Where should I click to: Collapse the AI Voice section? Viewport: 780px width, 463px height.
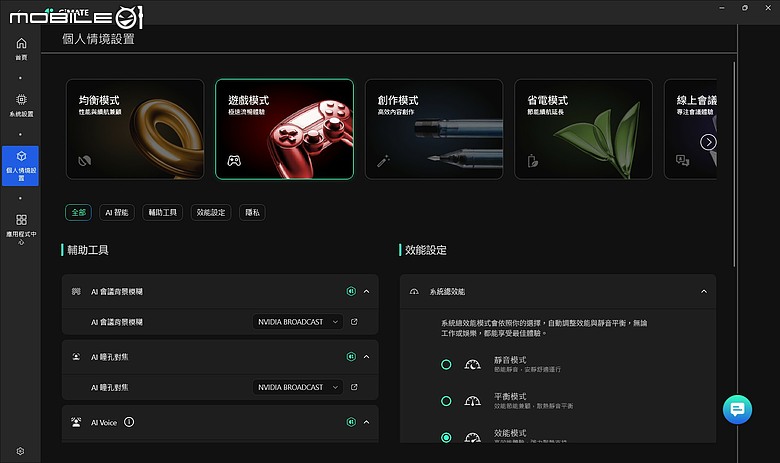coord(367,422)
